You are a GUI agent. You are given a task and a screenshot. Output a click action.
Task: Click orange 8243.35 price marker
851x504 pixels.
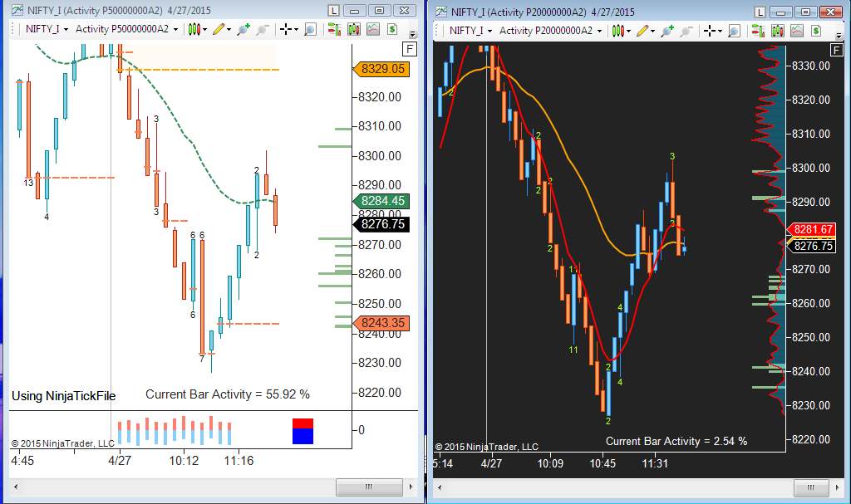pos(381,323)
